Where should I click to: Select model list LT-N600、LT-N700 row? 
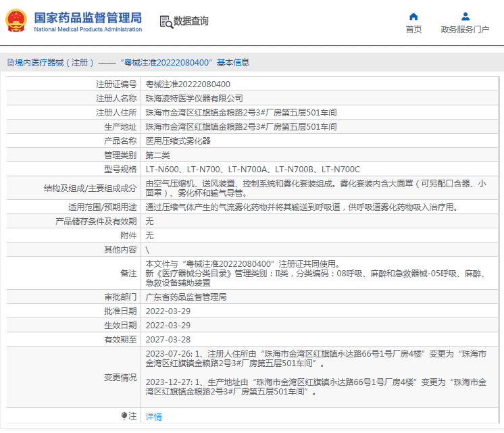coord(253,169)
